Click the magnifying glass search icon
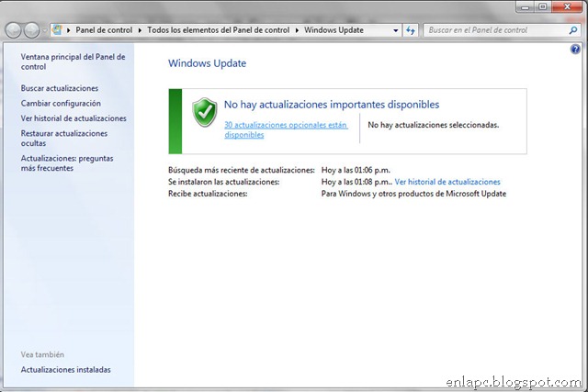The image size is (588, 392). pyautogui.click(x=573, y=30)
